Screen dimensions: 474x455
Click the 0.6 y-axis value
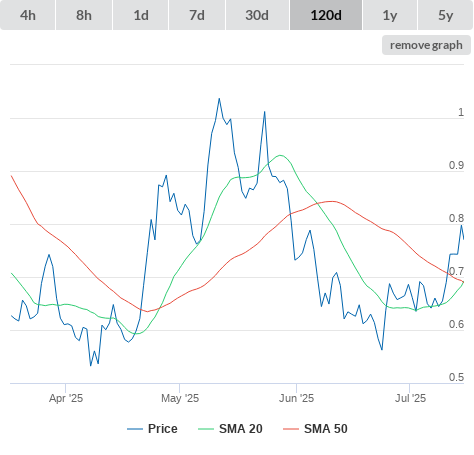click(456, 324)
